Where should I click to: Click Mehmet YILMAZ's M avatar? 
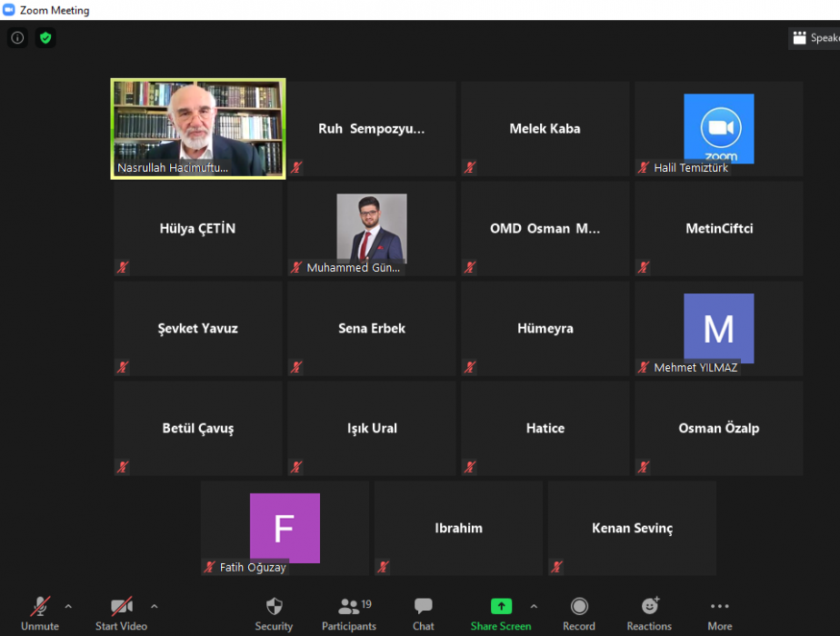[719, 328]
